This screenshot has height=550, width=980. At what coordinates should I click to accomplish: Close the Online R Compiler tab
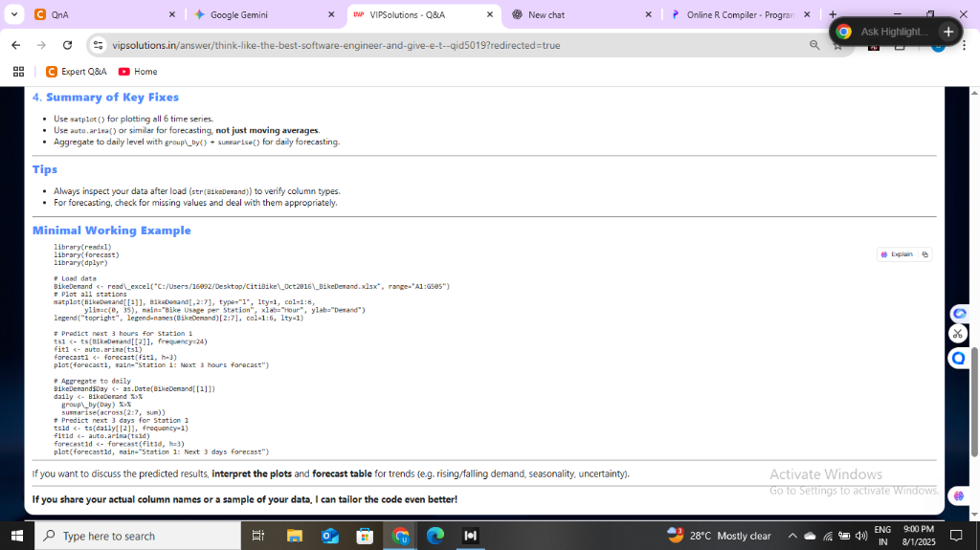807,14
